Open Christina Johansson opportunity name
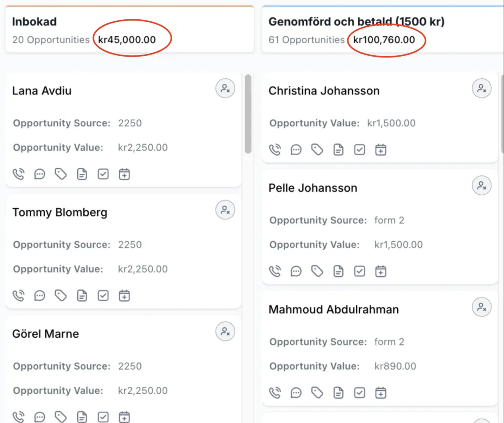 pos(324,91)
